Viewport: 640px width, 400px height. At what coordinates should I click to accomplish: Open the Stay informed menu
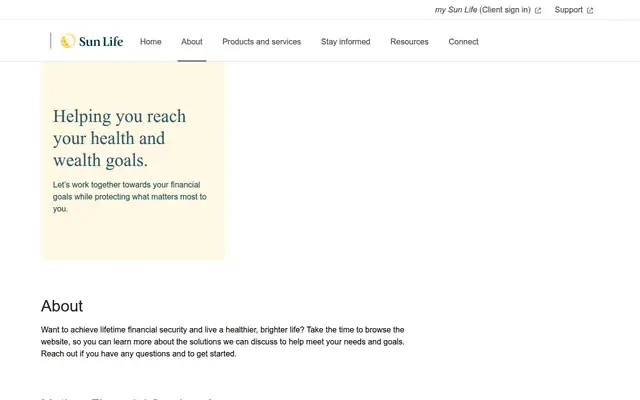pos(345,42)
